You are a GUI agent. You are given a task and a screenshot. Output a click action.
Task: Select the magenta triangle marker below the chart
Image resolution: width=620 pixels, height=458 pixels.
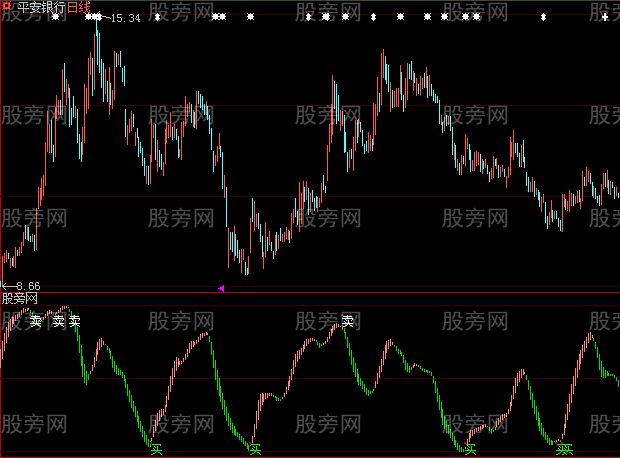pyautogui.click(x=221, y=288)
